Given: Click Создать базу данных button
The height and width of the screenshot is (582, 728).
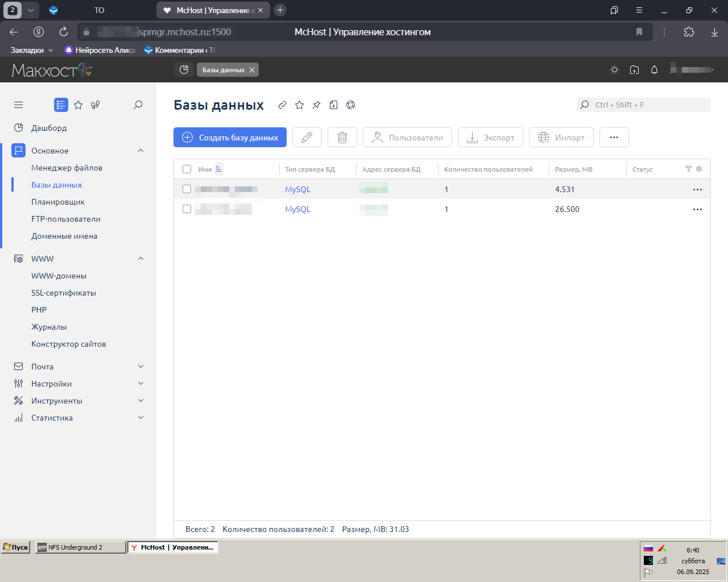Looking at the screenshot, I should [230, 138].
